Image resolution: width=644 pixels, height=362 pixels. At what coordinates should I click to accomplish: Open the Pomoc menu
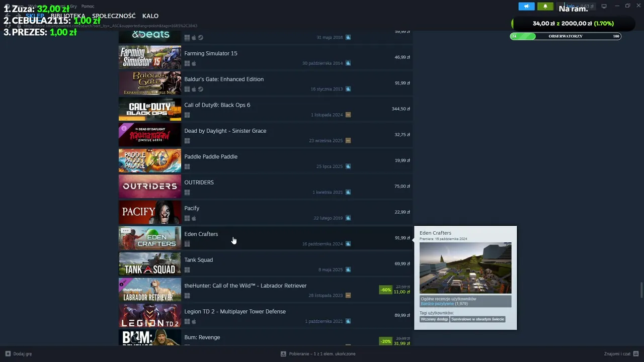(x=88, y=6)
